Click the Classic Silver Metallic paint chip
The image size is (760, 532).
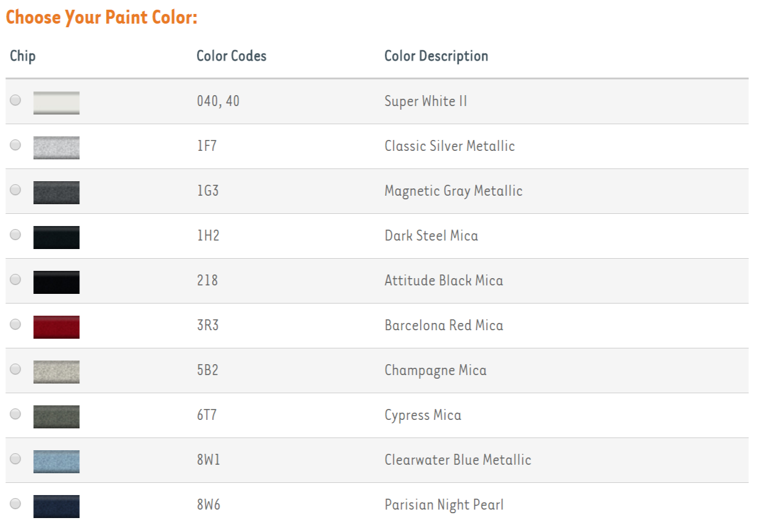56,148
